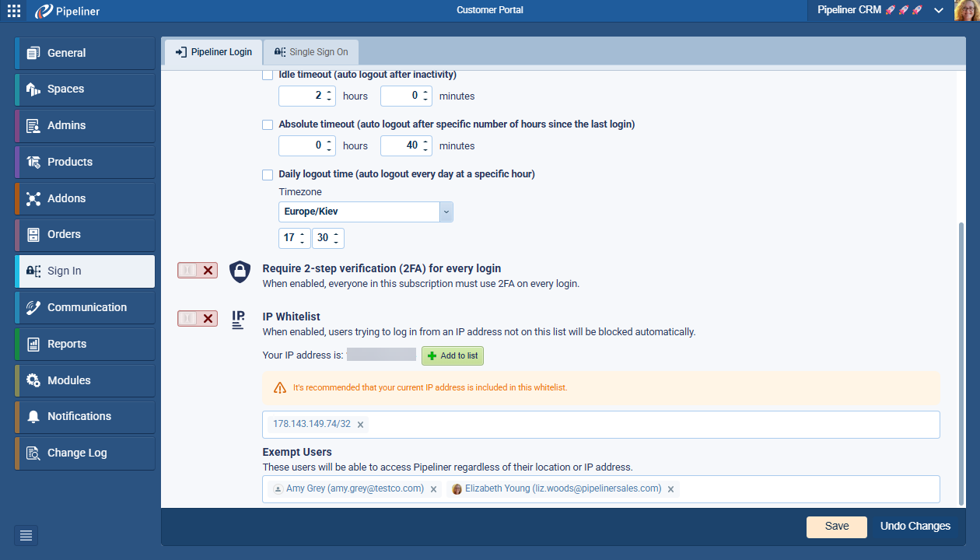This screenshot has height=560, width=980.
Task: Open the Change Log menu item
Action: [x=85, y=453]
